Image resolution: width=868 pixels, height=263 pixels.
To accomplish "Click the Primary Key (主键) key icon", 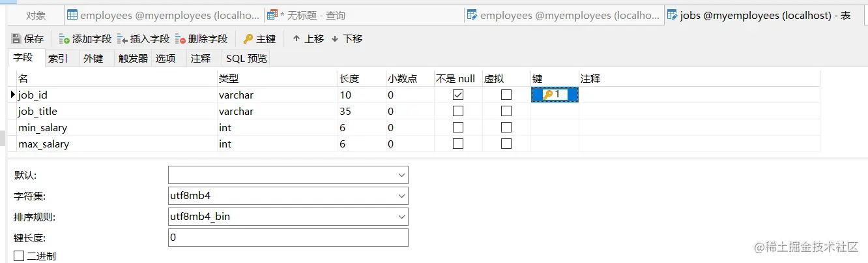I will (248, 39).
